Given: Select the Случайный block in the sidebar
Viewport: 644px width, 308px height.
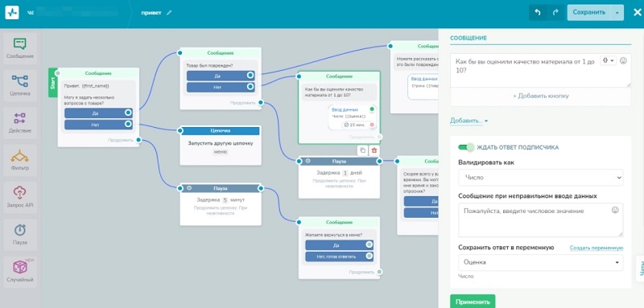Looking at the screenshot, I should click(x=19, y=272).
